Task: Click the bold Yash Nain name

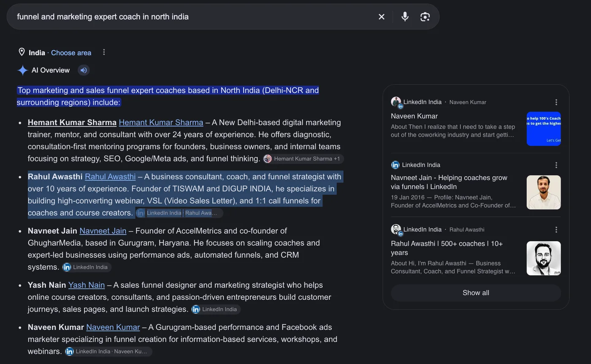Action: pos(47,285)
